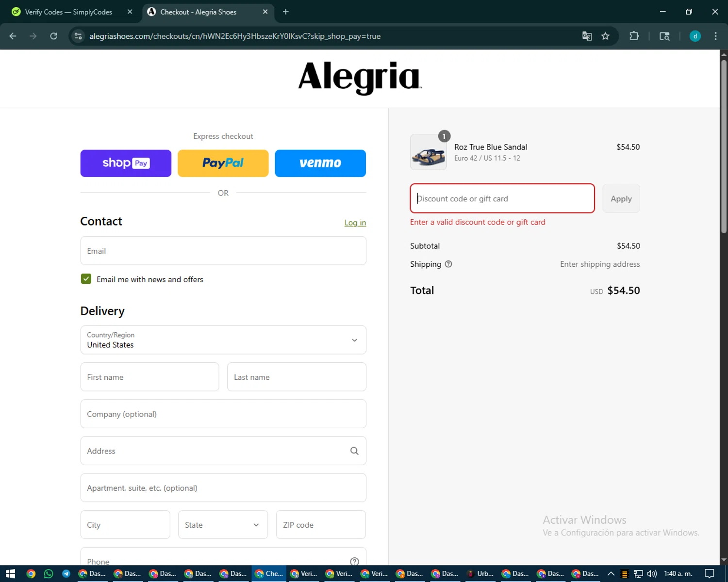Screen dimensions: 728x582
Task: View site information icon in address bar
Action: [x=78, y=36]
